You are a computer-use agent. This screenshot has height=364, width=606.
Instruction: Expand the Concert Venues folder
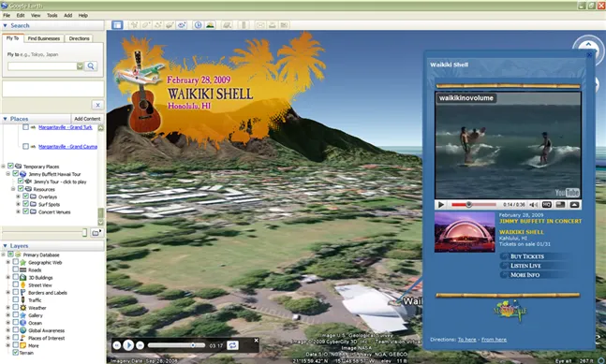tap(18, 211)
